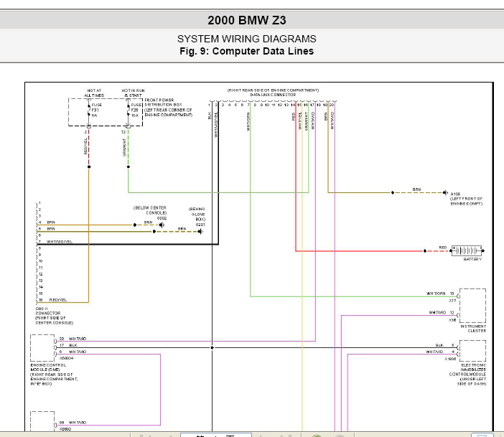
Task: Click the ELECTRONIC IMMOBILIZER CONTROL MODULE label
Action: (467, 370)
